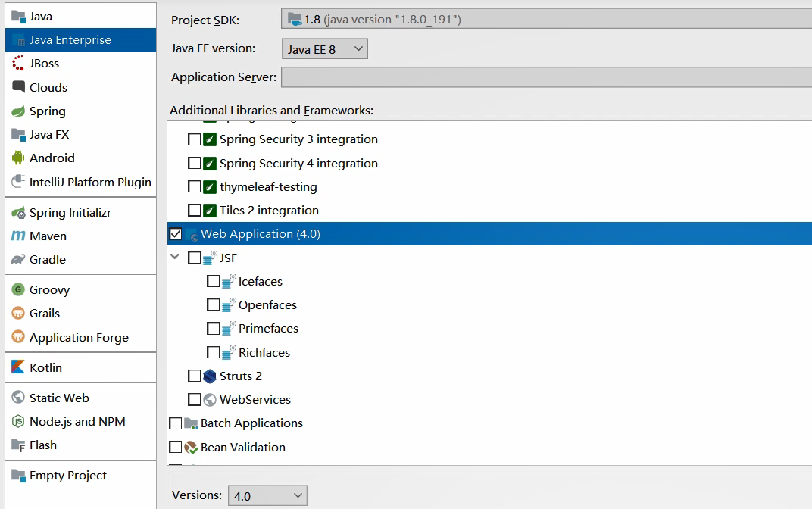Image resolution: width=812 pixels, height=509 pixels.
Task: Click the Maven 'm' icon
Action: click(18, 236)
